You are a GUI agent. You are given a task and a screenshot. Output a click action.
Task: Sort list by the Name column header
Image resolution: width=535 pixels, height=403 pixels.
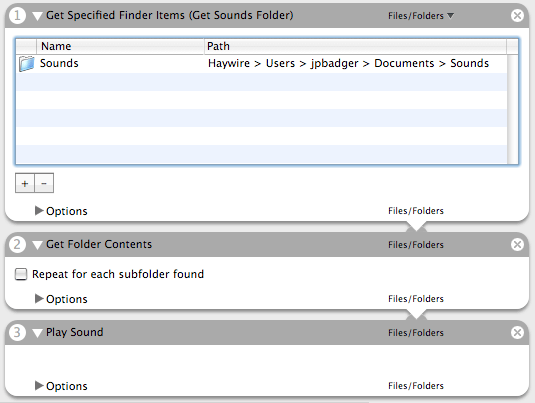(120, 46)
